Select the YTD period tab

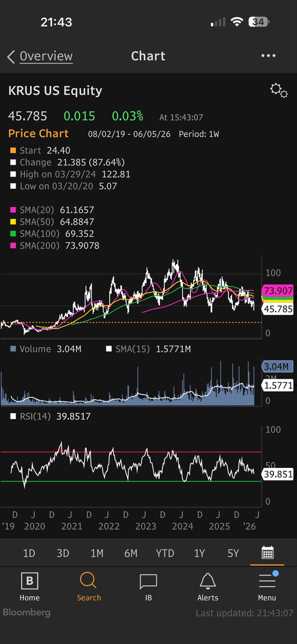(x=165, y=553)
